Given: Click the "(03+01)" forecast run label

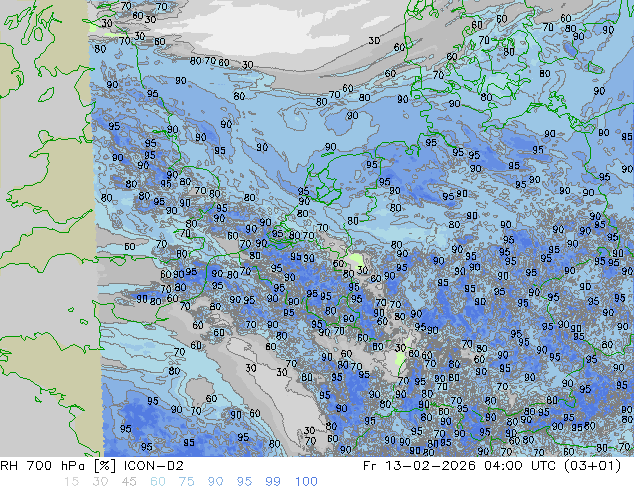Looking at the screenshot, I should point(592,466).
